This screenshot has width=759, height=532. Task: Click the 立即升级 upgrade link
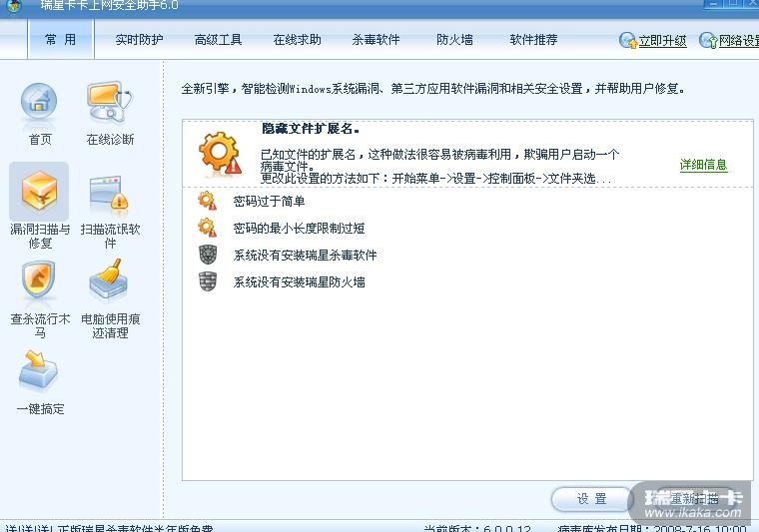(662, 41)
